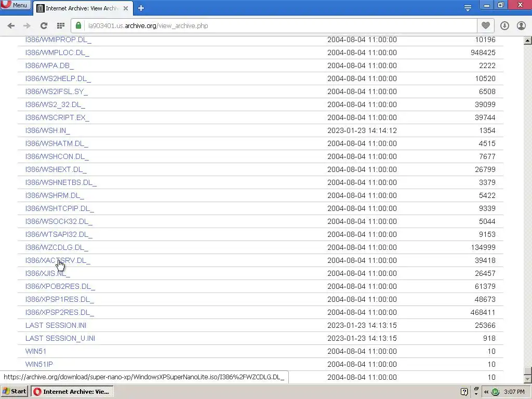Screen dimensions: 532x399
Task: Click the browser back arrow
Action: tap(11, 26)
